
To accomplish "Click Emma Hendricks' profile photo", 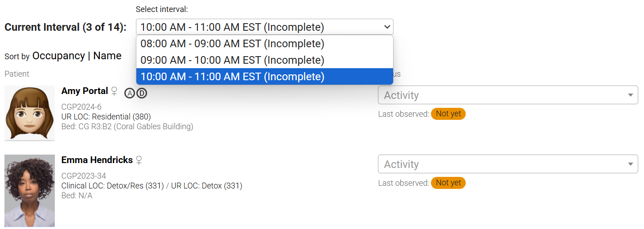I will [x=29, y=191].
